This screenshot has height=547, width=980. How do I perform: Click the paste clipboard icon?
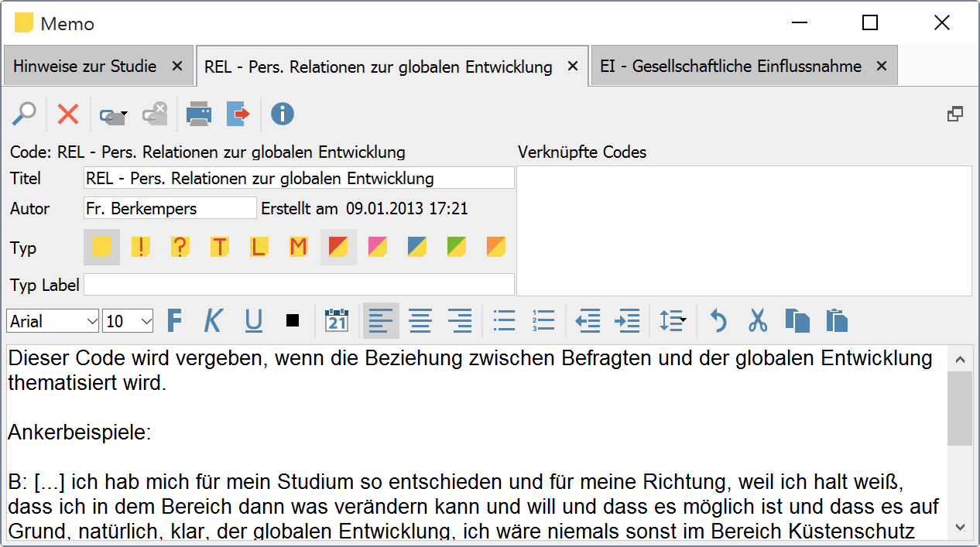click(837, 320)
